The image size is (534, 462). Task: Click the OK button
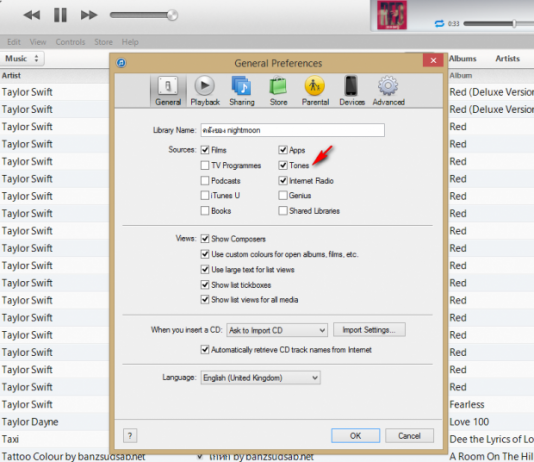[x=355, y=436]
